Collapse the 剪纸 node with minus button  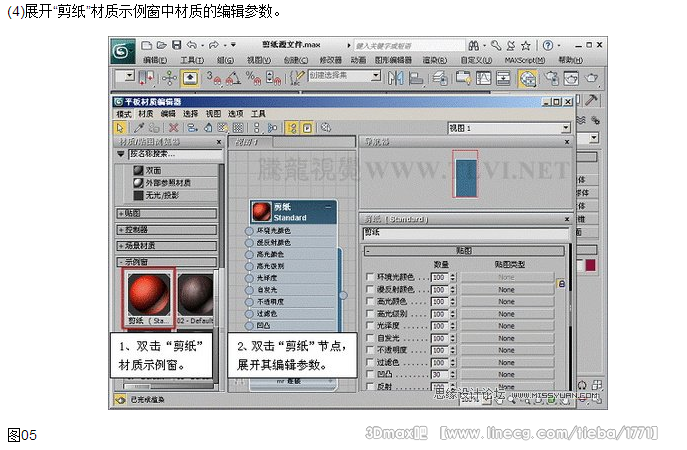[x=328, y=207]
